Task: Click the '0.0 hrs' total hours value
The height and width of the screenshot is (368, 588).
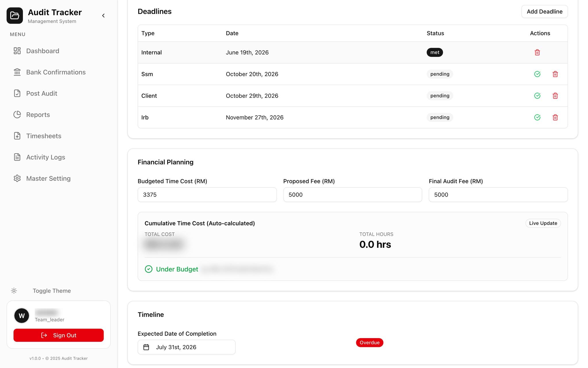Action: click(375, 244)
